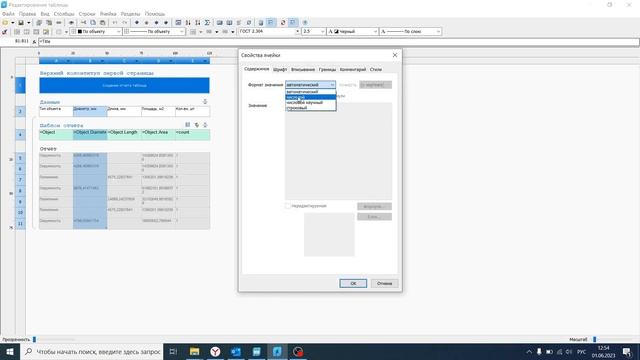Viewport: 640px width, 360px height.
Task: Open File Explorer from the taskbar
Action: (194, 351)
